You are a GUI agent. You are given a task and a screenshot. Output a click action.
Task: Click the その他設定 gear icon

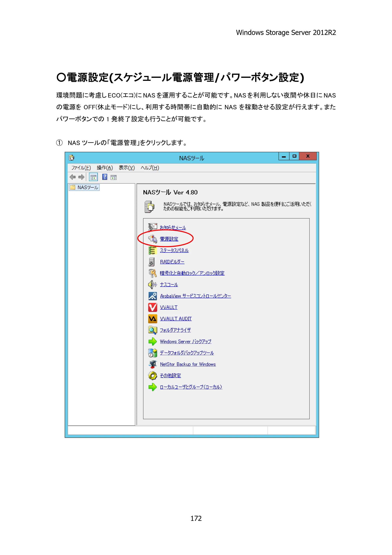(152, 375)
